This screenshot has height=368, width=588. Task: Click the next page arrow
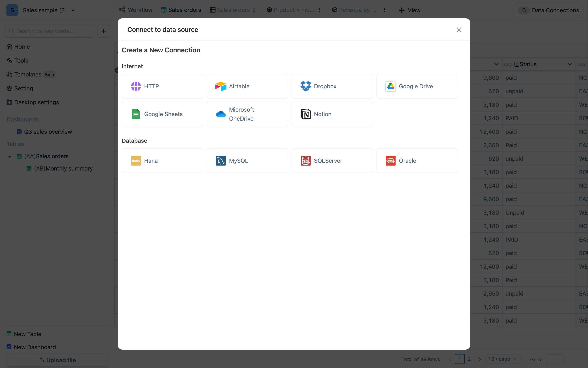tap(479, 359)
